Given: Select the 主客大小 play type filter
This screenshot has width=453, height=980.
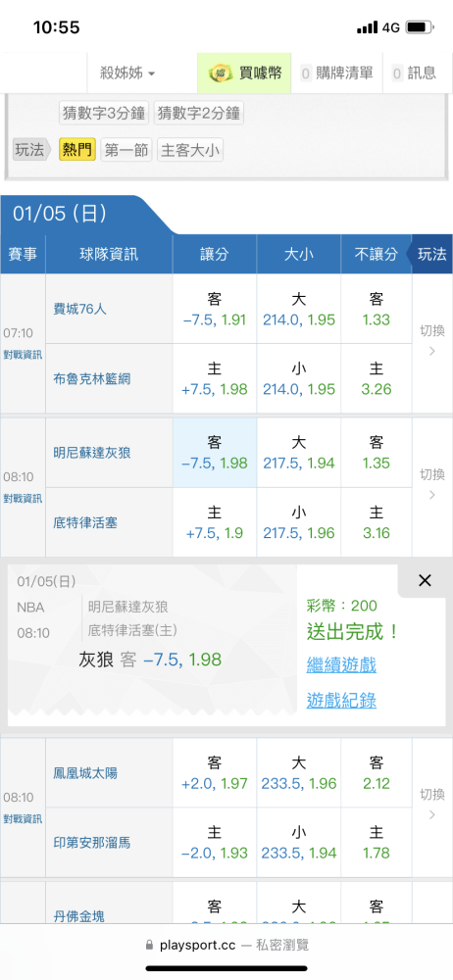Looking at the screenshot, I should click(190, 150).
